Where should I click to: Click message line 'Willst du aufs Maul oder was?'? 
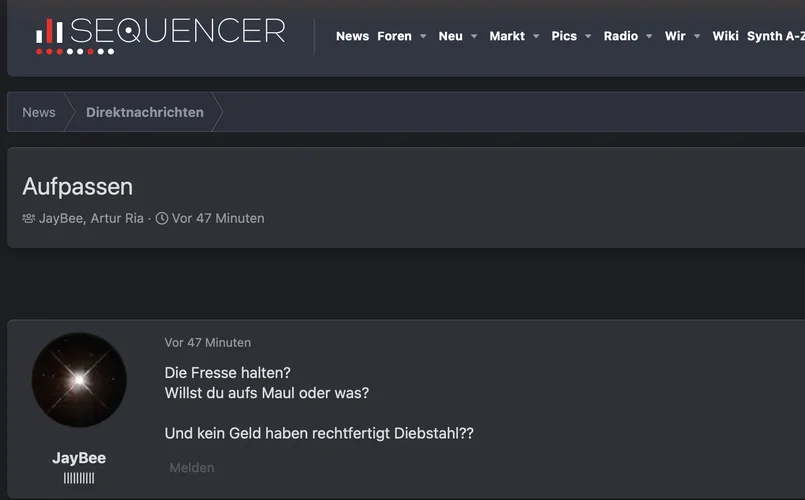[267, 393]
